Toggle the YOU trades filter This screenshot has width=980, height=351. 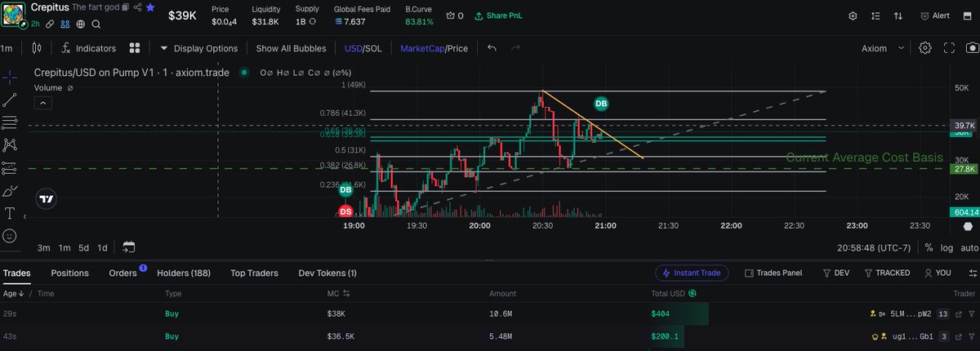pos(938,273)
